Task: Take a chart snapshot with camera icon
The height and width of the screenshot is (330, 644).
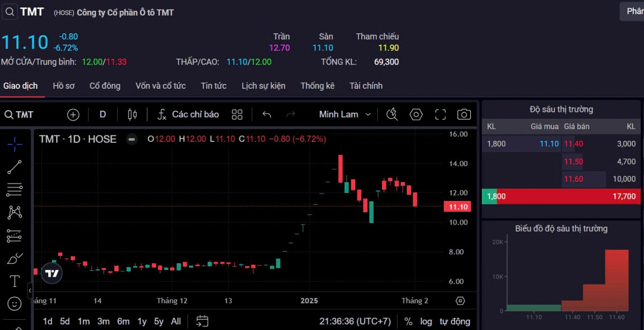Action: pyautogui.click(x=464, y=114)
